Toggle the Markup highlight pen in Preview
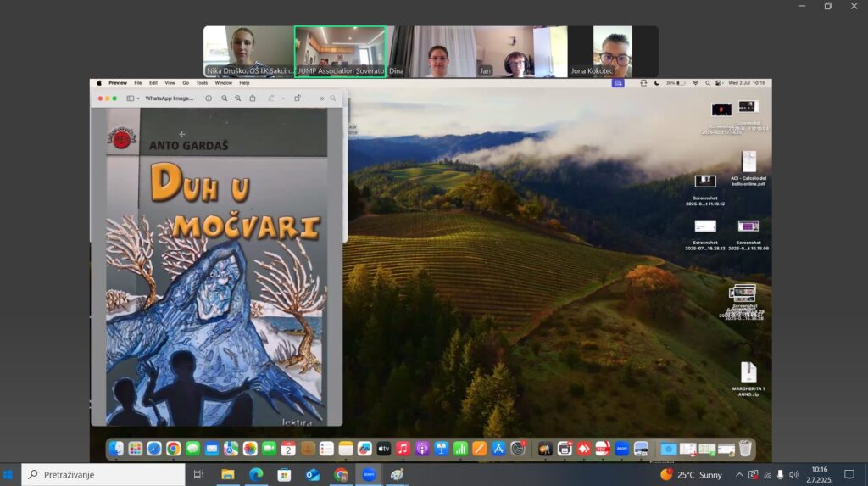Image resolution: width=868 pixels, height=486 pixels. point(271,98)
